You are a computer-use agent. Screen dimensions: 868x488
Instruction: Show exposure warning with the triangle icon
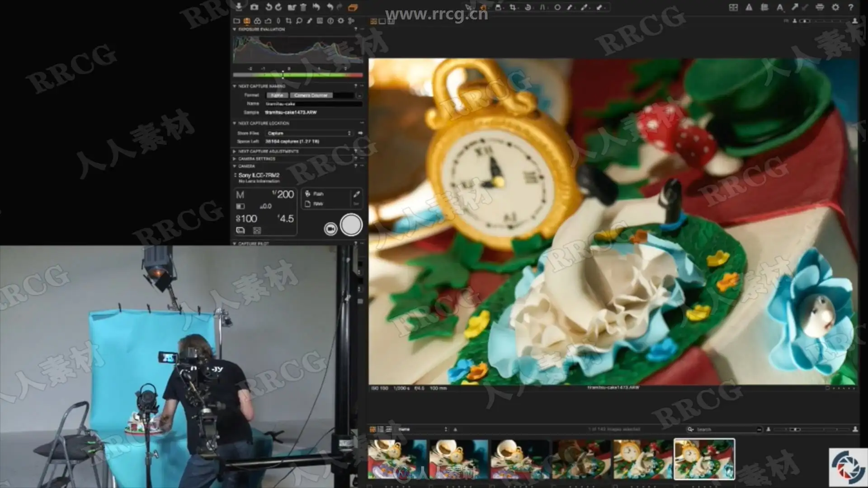[749, 7]
